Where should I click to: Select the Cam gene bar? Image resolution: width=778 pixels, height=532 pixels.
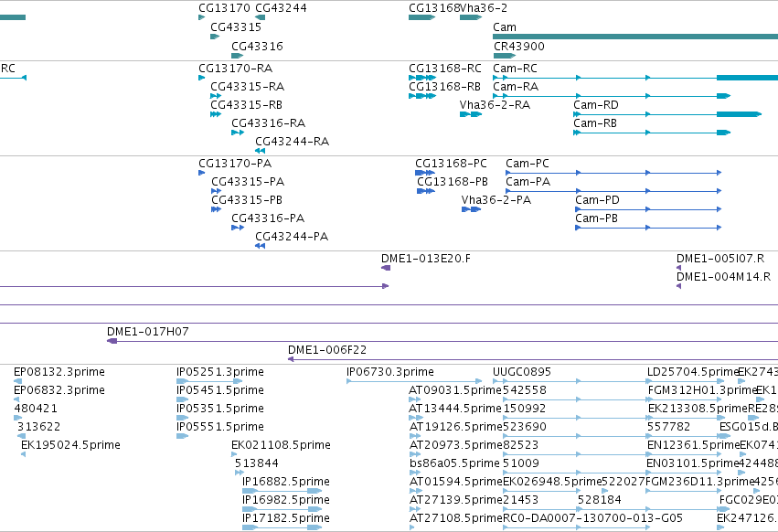(635, 37)
